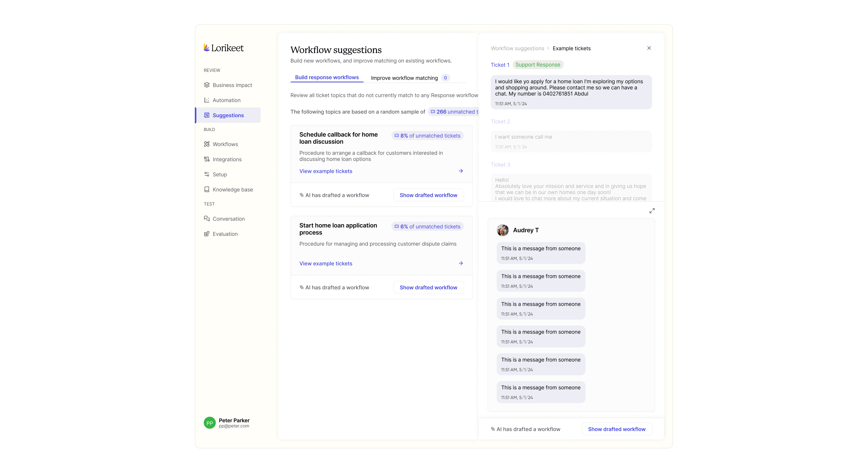Click Peter Parker account name
The image size is (868, 472).
pyautogui.click(x=234, y=420)
